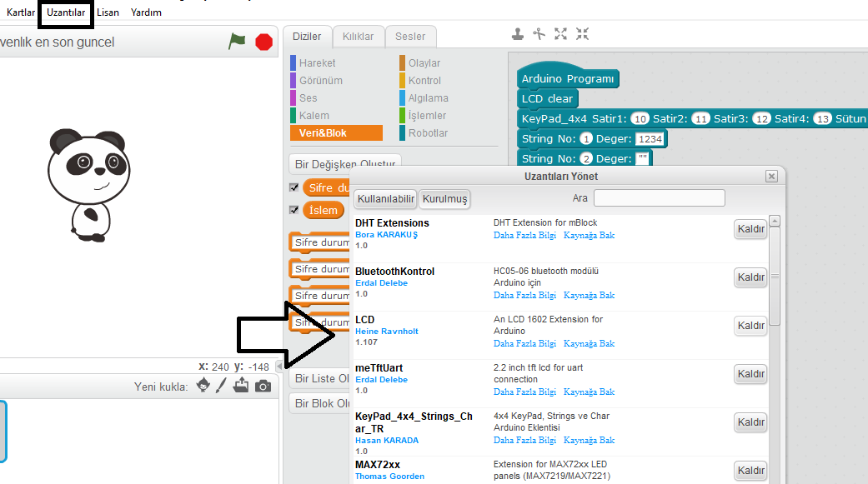Remove meTftUart with Kaldır

tap(750, 374)
